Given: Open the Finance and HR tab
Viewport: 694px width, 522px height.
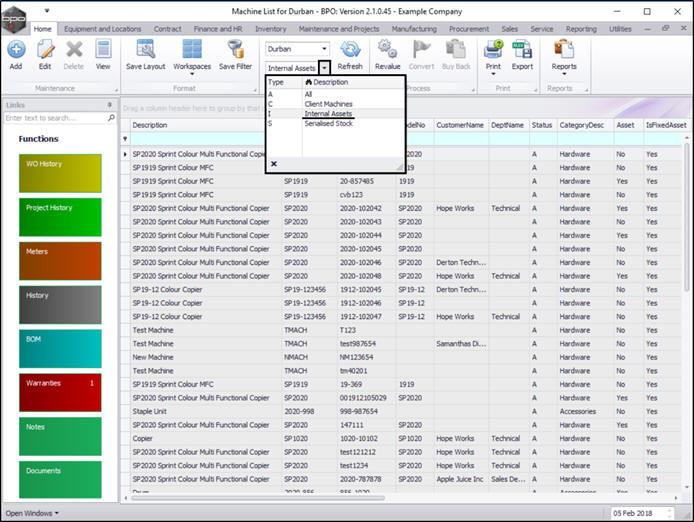Looking at the screenshot, I should click(218, 29).
